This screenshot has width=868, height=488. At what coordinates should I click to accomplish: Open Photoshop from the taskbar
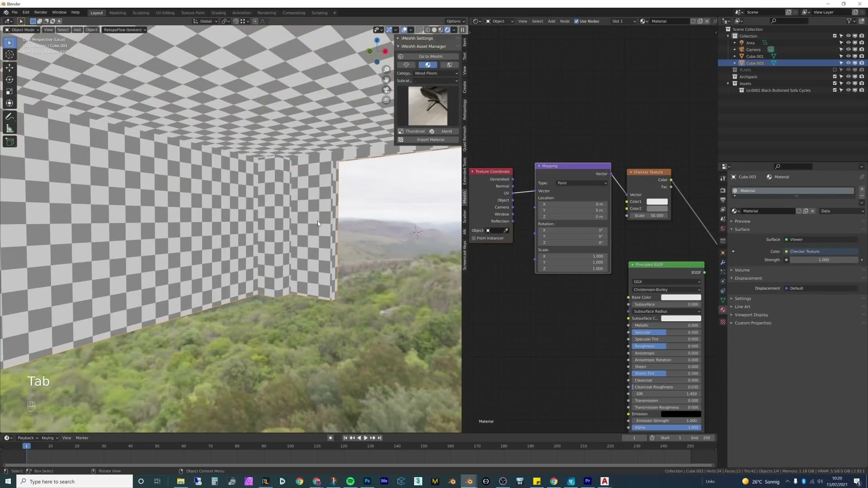click(x=367, y=481)
